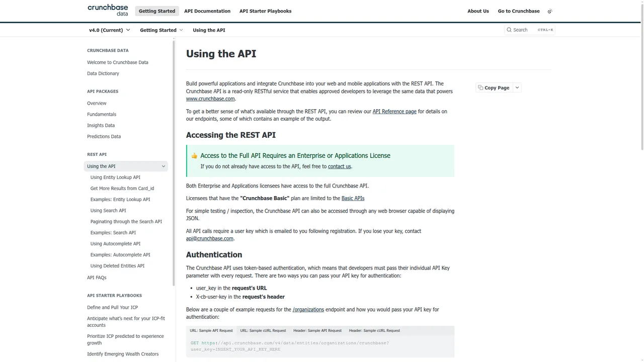Follow the API Reference page link
The height and width of the screenshot is (362, 644).
[x=394, y=111]
